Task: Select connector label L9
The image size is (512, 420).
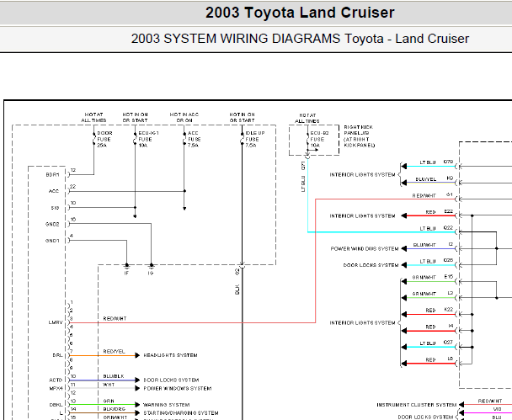Action: point(451,359)
